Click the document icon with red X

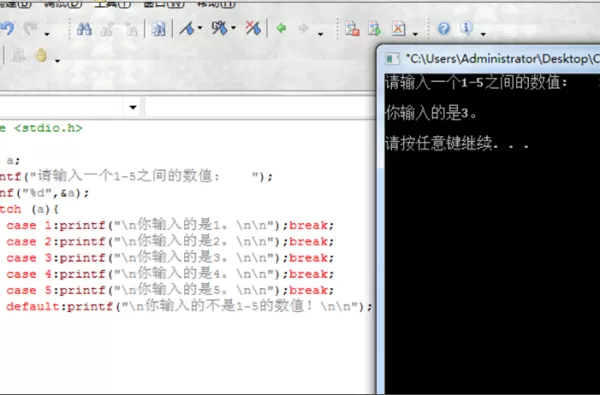click(x=398, y=29)
